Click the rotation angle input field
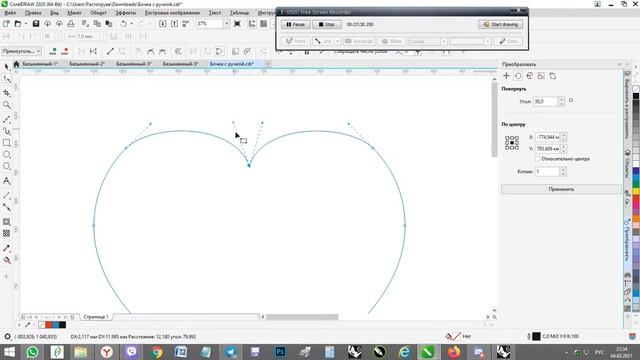The height and width of the screenshot is (360, 640). point(545,102)
